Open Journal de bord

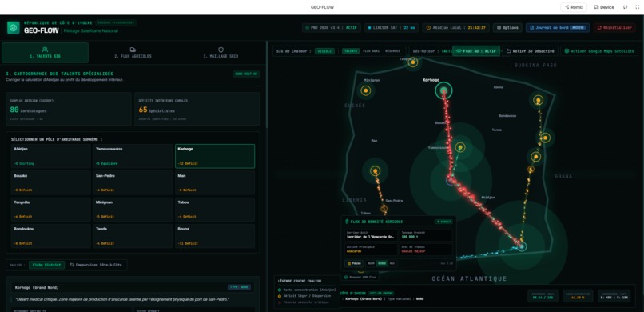[558, 28]
